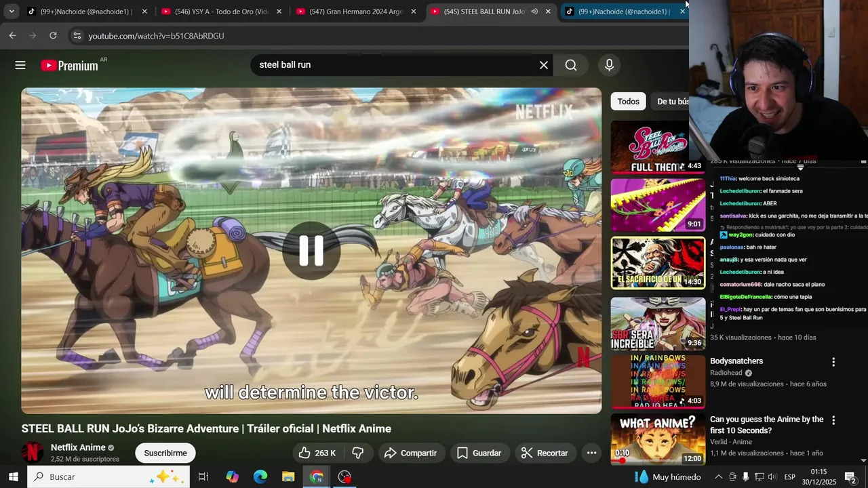This screenshot has width=868, height=488.
Task: Open the Windows Start menu
Action: click(x=13, y=476)
